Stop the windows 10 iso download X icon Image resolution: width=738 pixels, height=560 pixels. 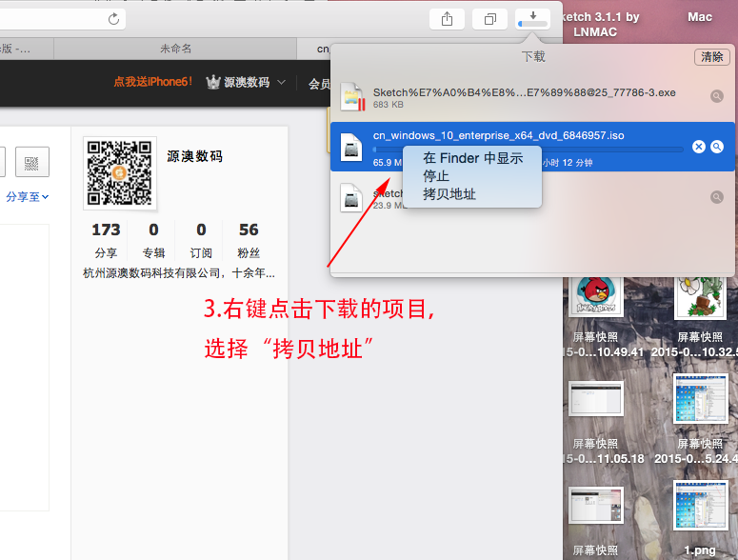[x=699, y=147]
